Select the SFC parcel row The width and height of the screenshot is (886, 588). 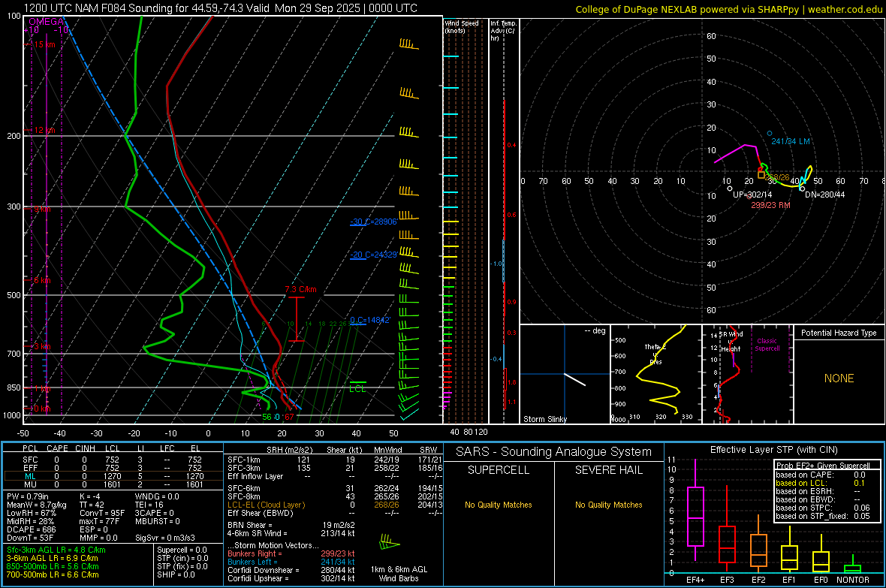(x=113, y=460)
